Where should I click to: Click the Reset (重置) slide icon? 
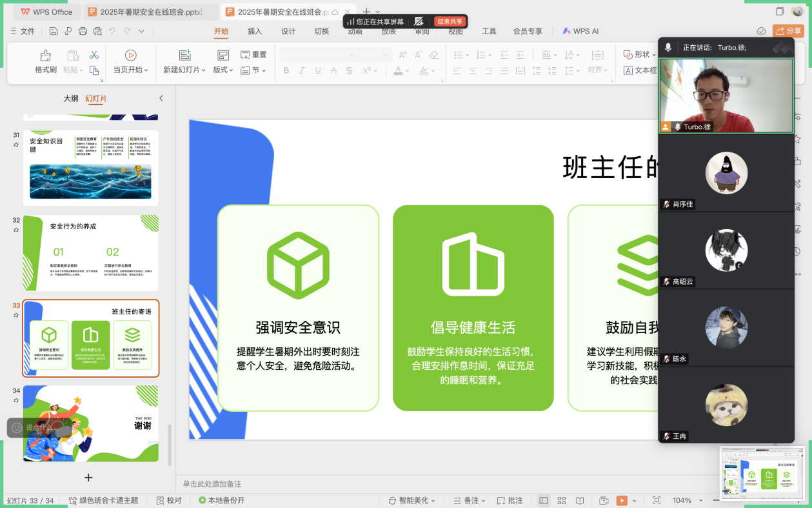[x=253, y=55]
